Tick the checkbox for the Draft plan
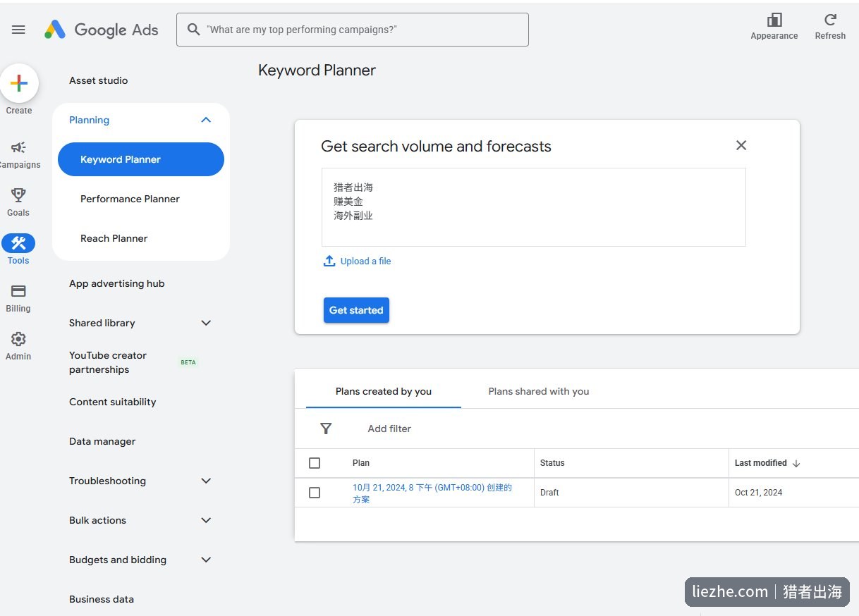The width and height of the screenshot is (859, 616). pyautogui.click(x=315, y=493)
